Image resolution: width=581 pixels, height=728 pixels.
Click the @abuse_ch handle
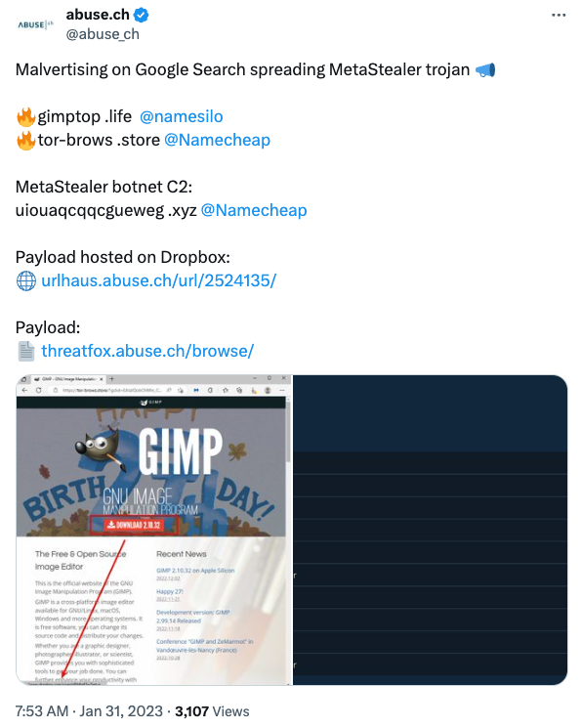(103, 34)
